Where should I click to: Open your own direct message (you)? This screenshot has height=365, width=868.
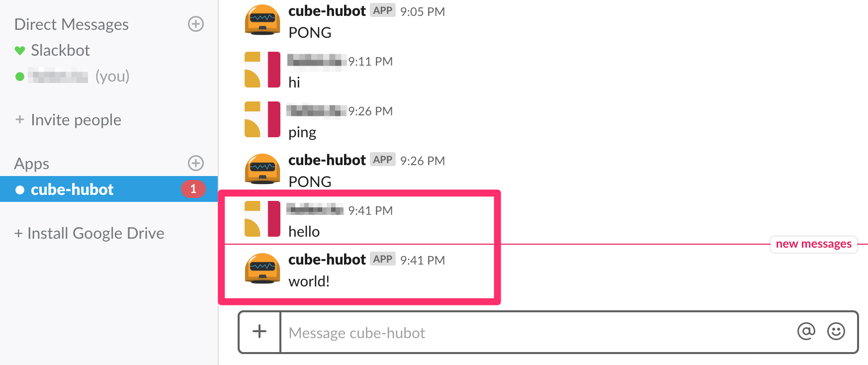[x=75, y=76]
